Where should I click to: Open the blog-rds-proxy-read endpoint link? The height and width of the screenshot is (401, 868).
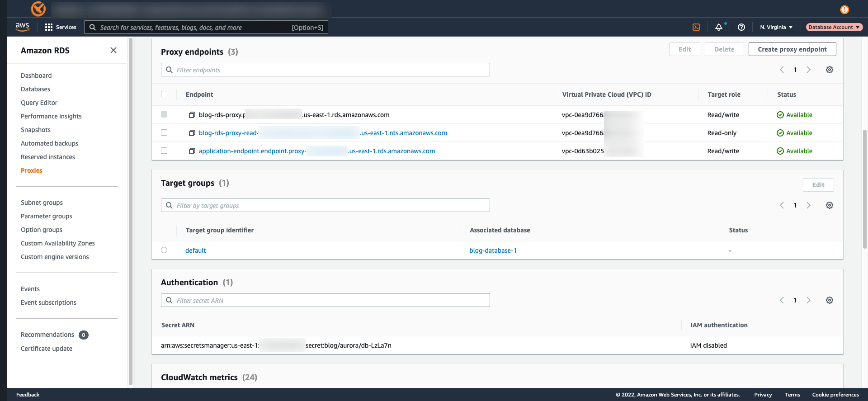[x=323, y=133]
